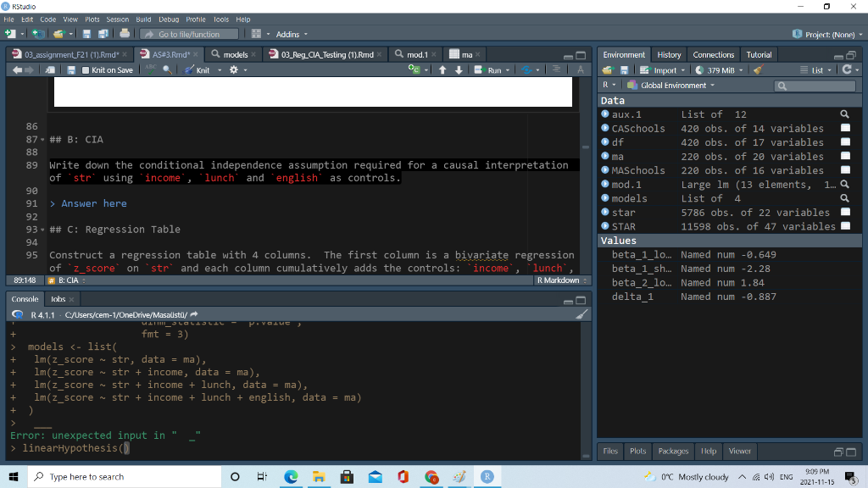Open the Session menu
The height and width of the screenshot is (488, 868).
click(117, 19)
